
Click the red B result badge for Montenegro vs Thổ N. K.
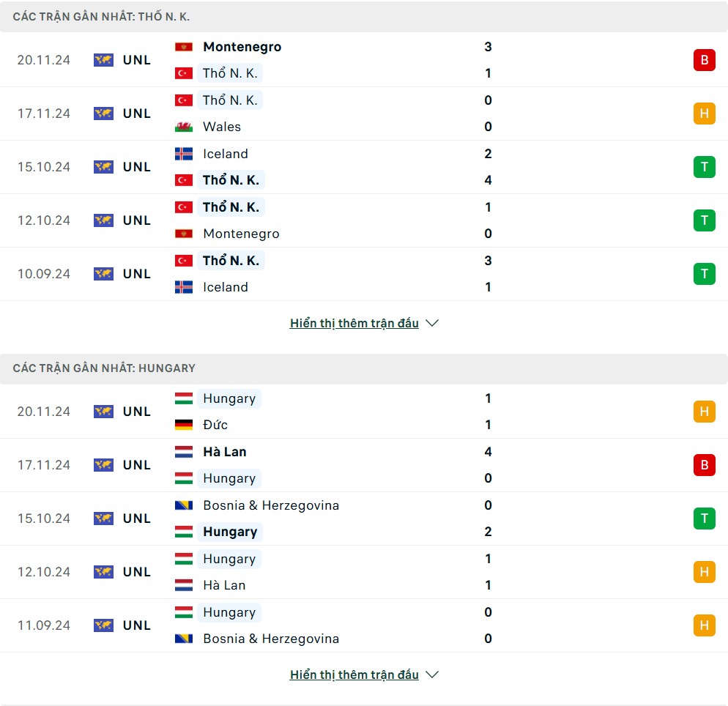point(704,60)
